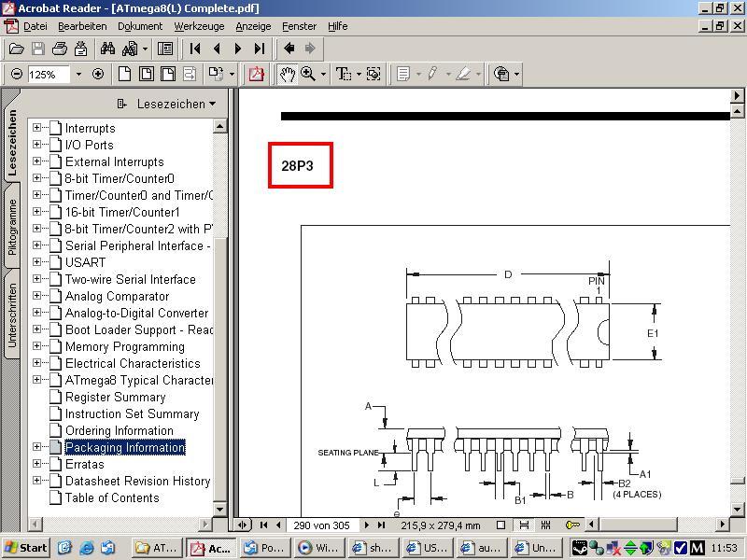Select the Hand tool
The image size is (747, 560).
[287, 74]
